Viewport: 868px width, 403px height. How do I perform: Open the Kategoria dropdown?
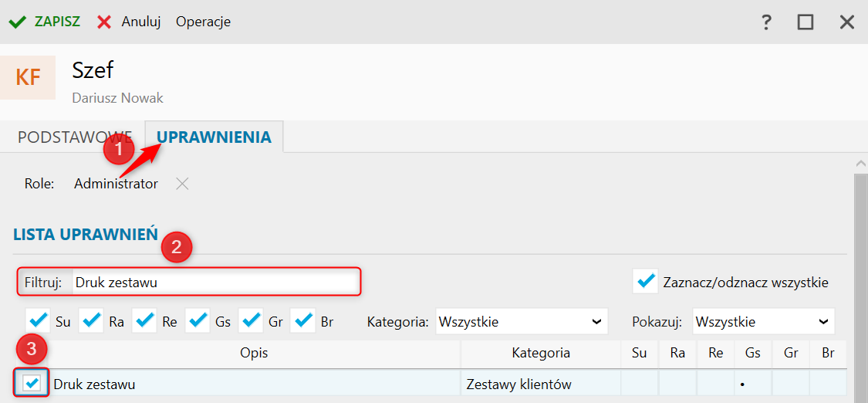point(522,322)
